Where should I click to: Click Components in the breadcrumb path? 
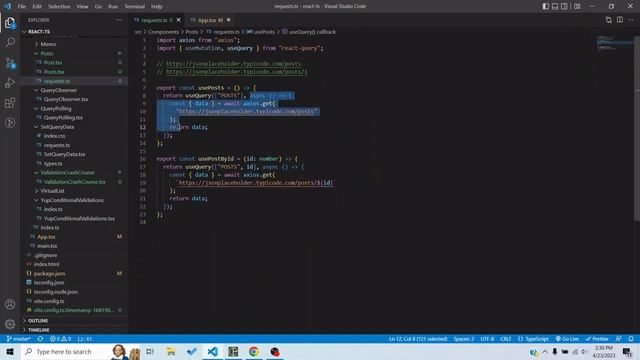click(x=163, y=32)
